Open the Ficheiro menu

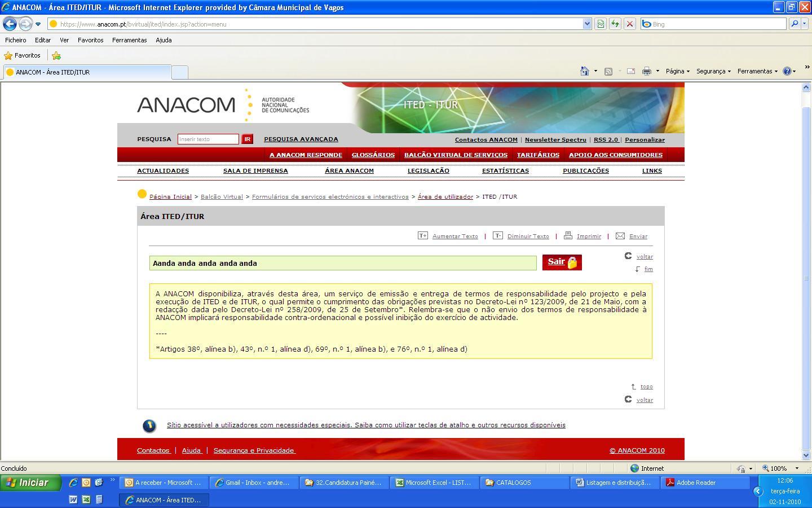click(x=16, y=40)
